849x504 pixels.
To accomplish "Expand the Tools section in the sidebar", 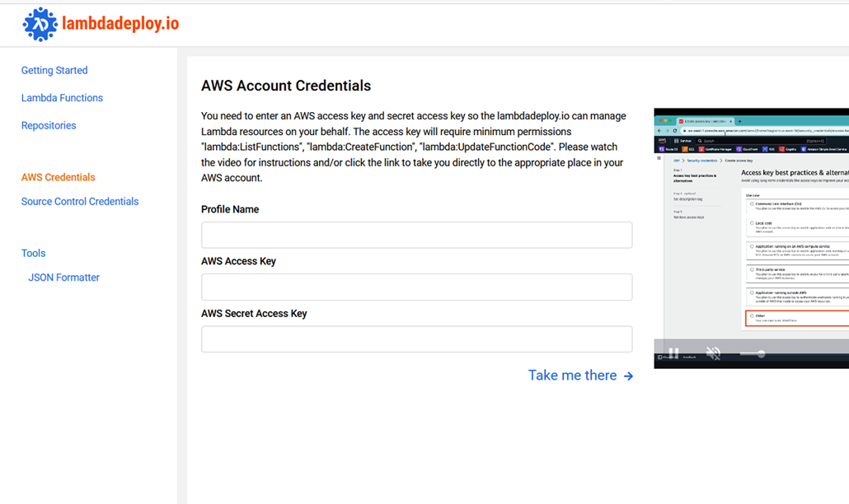I will tap(33, 254).
